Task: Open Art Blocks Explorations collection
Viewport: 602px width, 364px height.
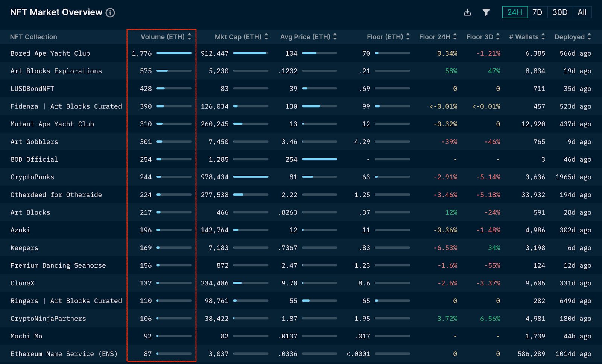Action: click(x=56, y=71)
